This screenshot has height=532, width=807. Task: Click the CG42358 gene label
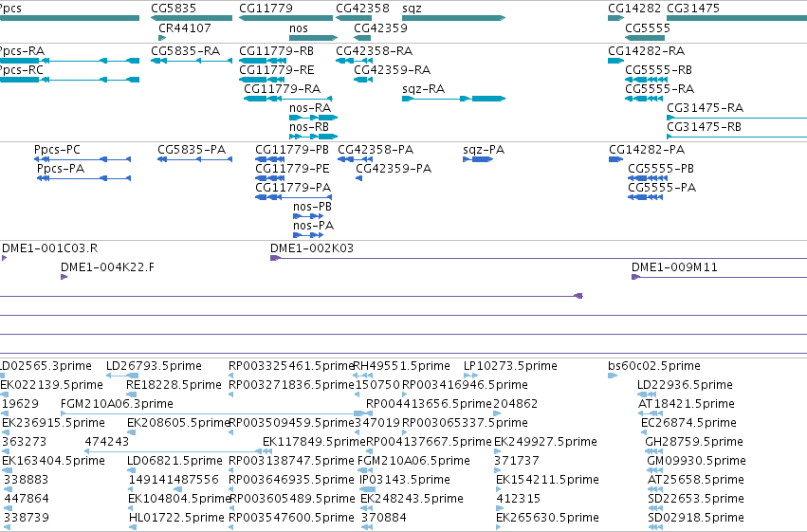[x=362, y=9]
